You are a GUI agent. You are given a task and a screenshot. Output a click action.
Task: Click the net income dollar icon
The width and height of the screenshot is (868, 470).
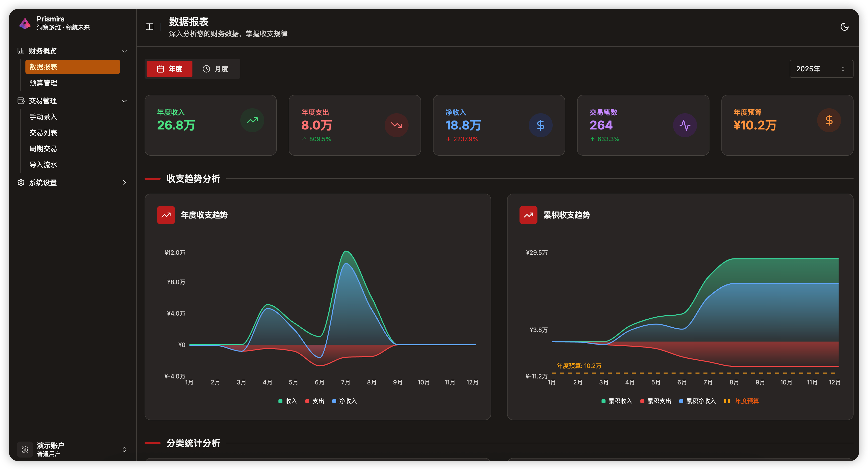(540, 125)
